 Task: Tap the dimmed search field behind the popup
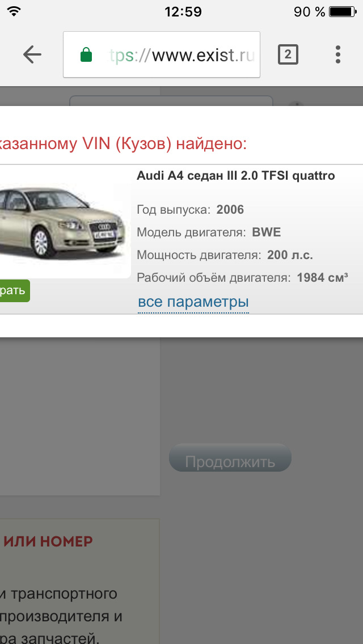pyautogui.click(x=171, y=101)
